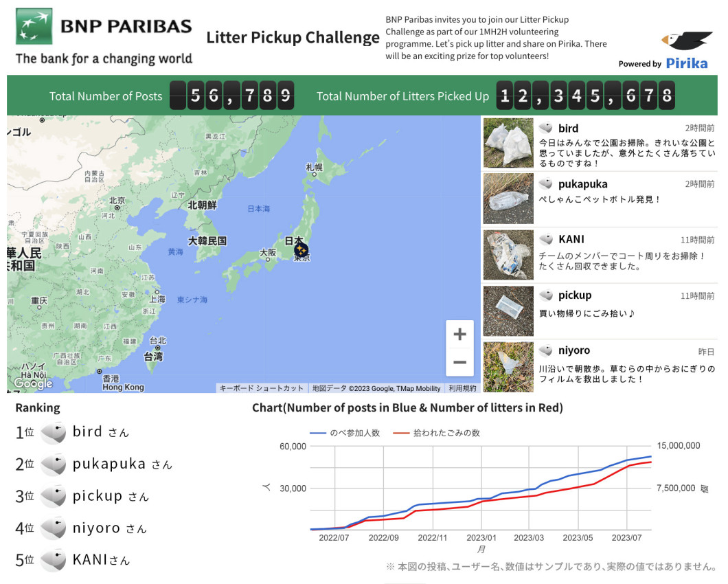Image resolution: width=728 pixels, height=584 pixels.
Task: Zoom out the map with minus button
Action: [459, 362]
